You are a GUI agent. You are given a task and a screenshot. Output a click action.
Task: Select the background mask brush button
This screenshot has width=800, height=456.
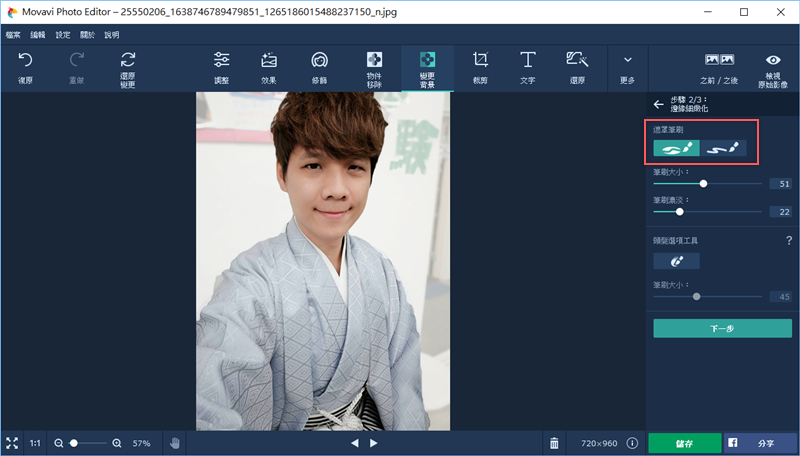tap(723, 148)
